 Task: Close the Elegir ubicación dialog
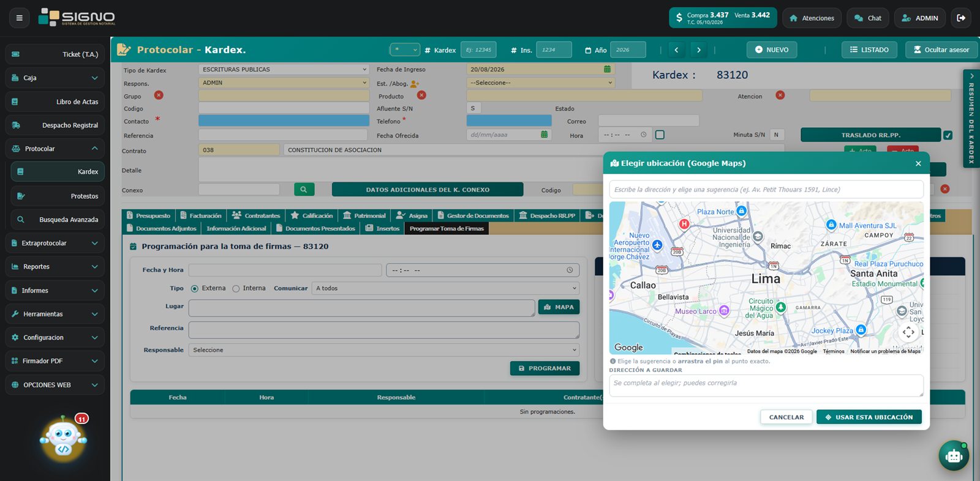tap(918, 163)
